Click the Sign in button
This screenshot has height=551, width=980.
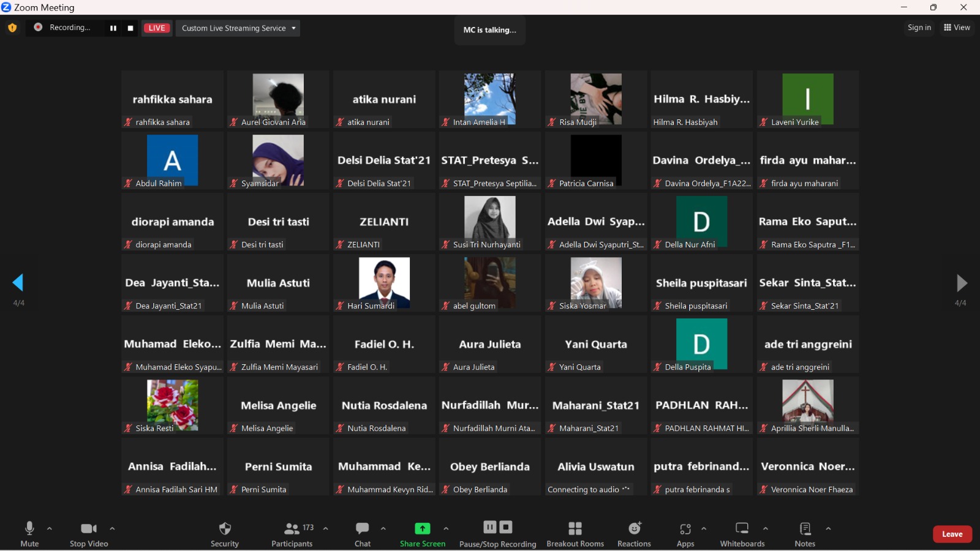(x=919, y=28)
